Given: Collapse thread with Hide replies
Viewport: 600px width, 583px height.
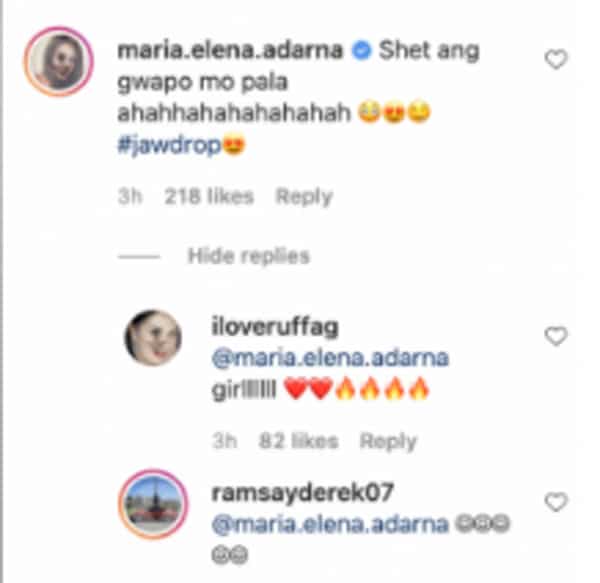Looking at the screenshot, I should click(x=248, y=256).
